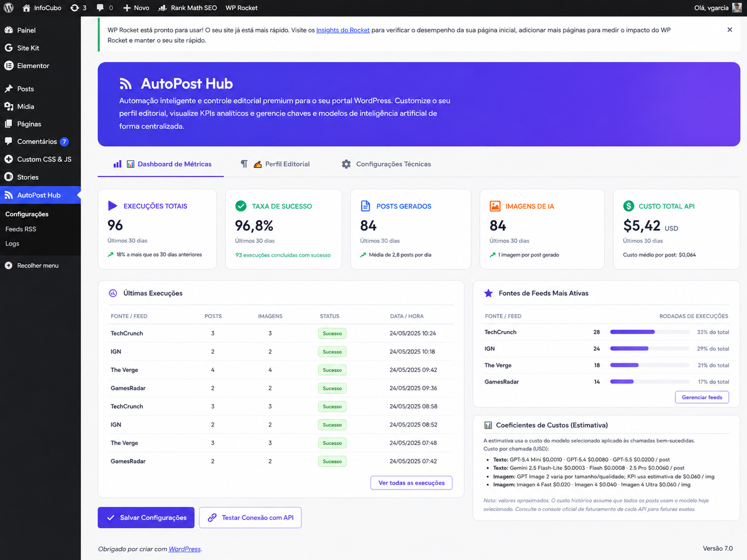The width and height of the screenshot is (747, 560).
Task: Click the IGN feed progress bar
Action: [649, 349]
